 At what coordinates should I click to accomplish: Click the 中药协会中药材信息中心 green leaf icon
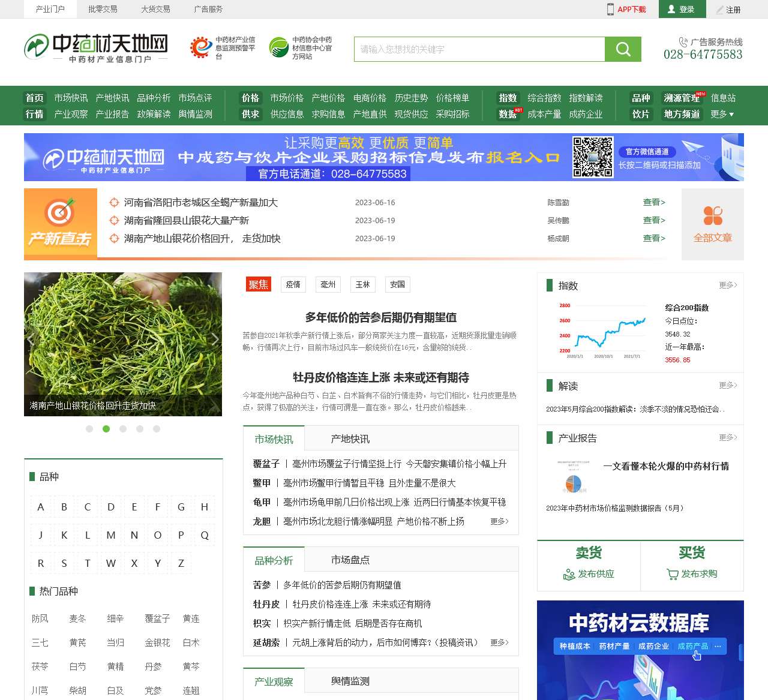click(x=278, y=47)
